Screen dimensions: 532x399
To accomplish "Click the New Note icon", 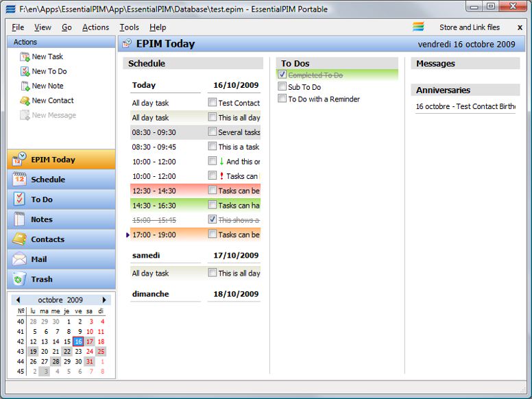I will click(x=25, y=86).
